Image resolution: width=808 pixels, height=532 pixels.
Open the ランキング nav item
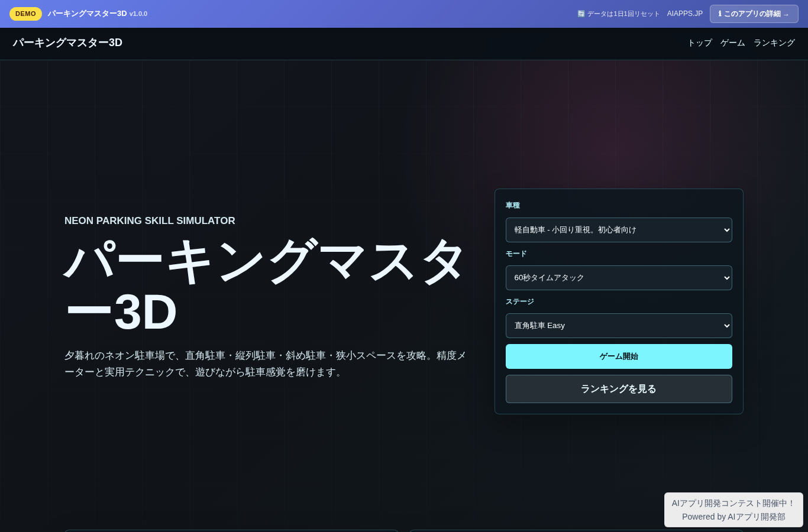tap(774, 43)
